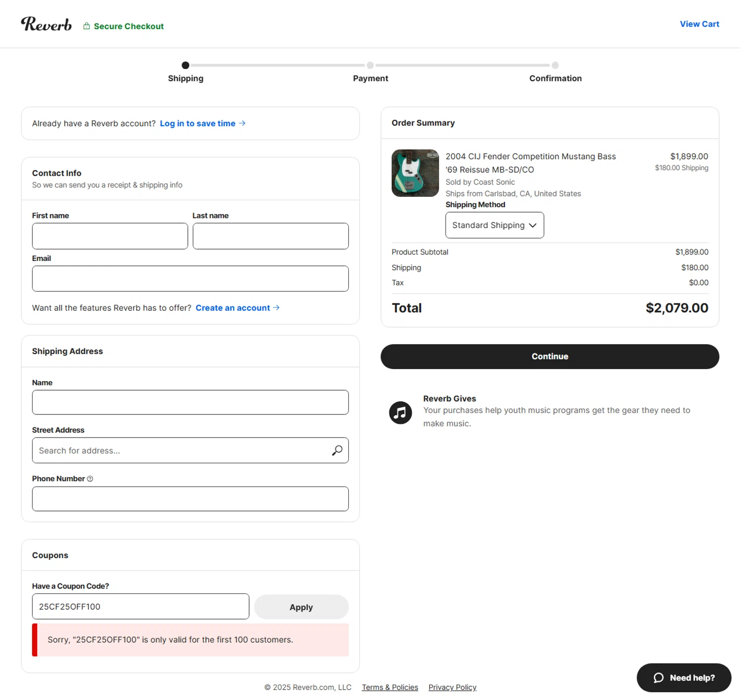
Task: Click the arrow next to Log in link
Action: click(242, 123)
